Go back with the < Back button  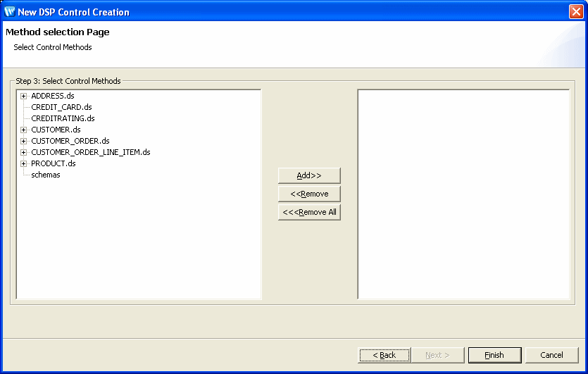[384, 355]
